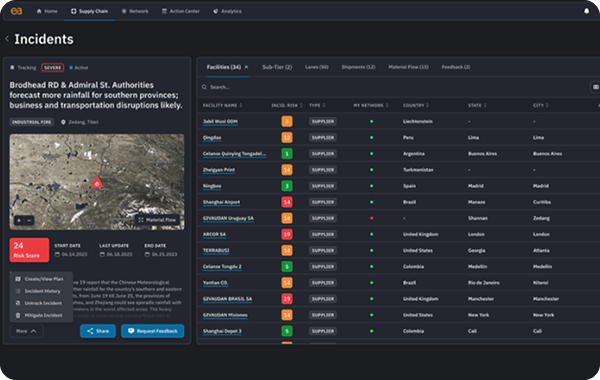Click the red 24 Risk Score box
This screenshot has height=380, width=600.
click(x=29, y=250)
